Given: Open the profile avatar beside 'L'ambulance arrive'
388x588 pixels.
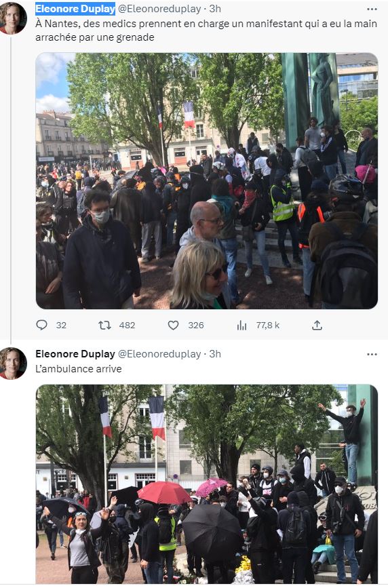Looking at the screenshot, I should [x=13, y=364].
